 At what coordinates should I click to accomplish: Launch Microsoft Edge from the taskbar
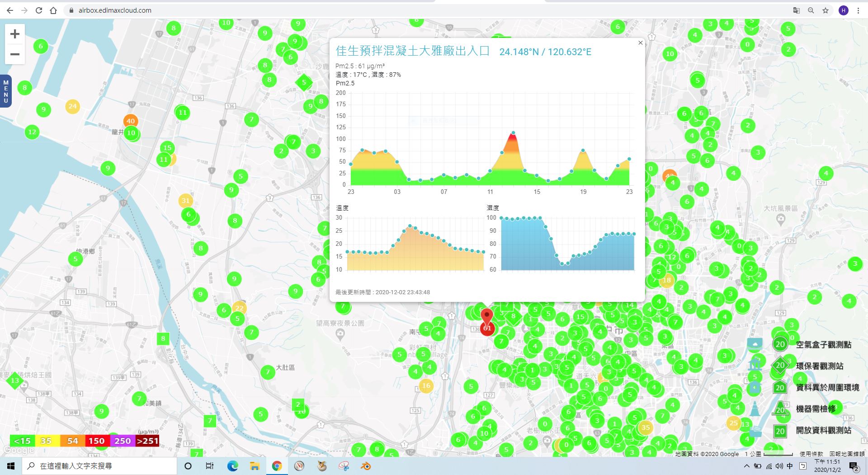tap(232, 466)
